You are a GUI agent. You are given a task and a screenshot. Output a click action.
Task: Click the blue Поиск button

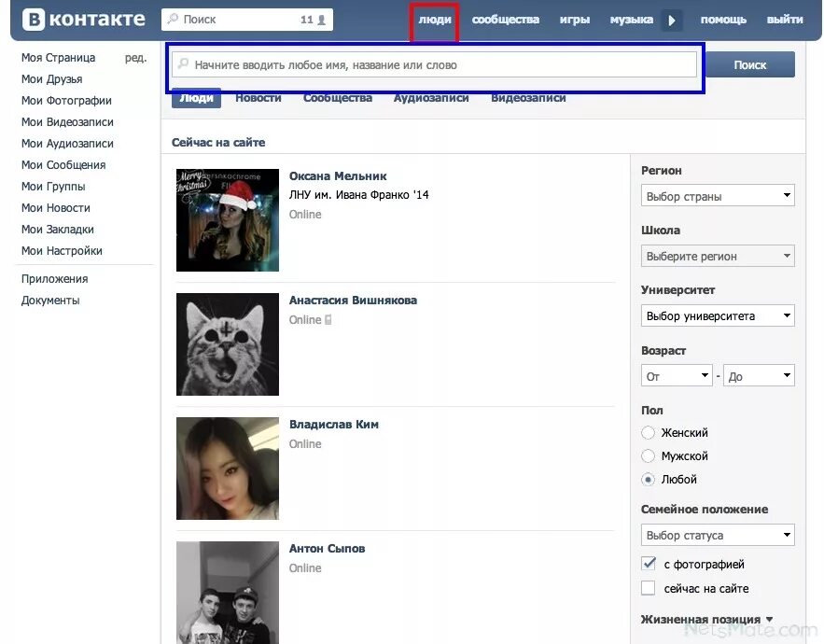click(x=750, y=64)
